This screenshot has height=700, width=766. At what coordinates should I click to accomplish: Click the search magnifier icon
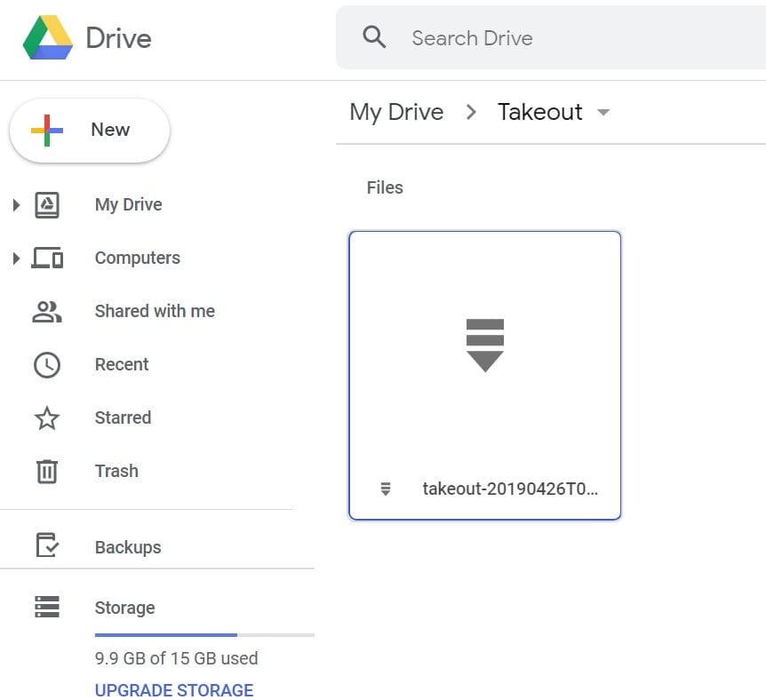[x=374, y=37]
